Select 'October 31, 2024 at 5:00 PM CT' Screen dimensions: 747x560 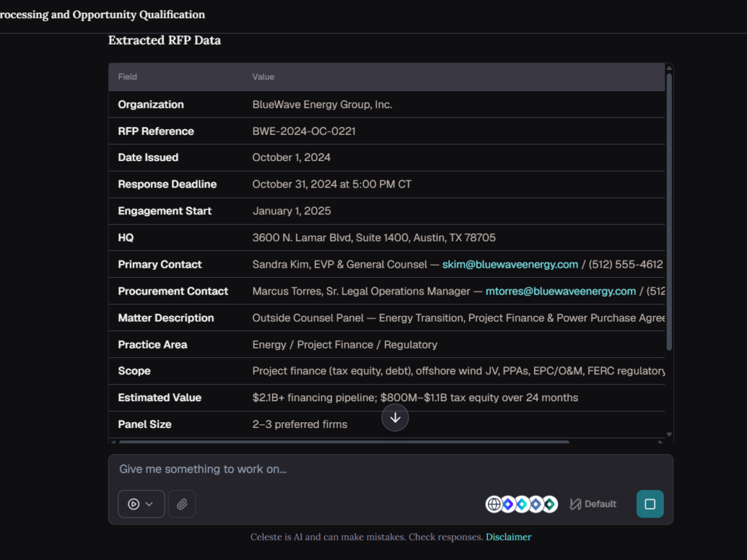click(x=332, y=184)
